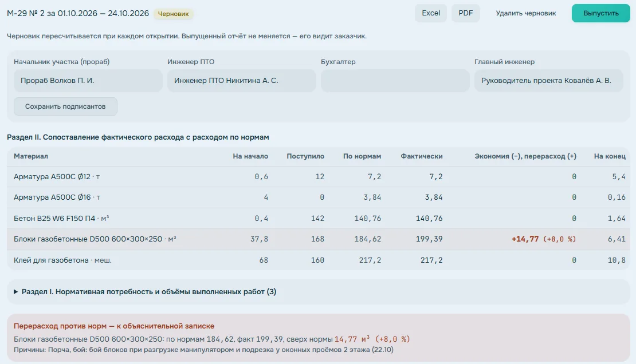The image size is (636, 364).
Task: Click the +14,77 overrun value
Action: (525, 239)
